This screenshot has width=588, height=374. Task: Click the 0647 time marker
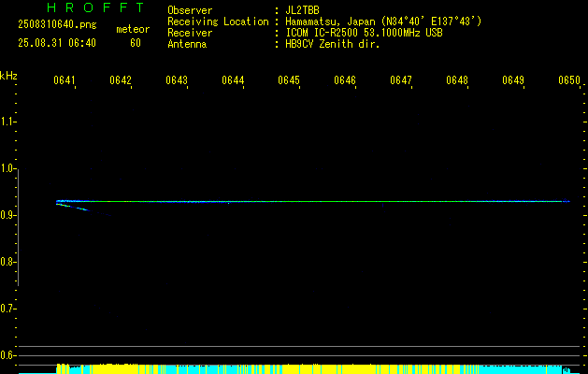(x=401, y=80)
